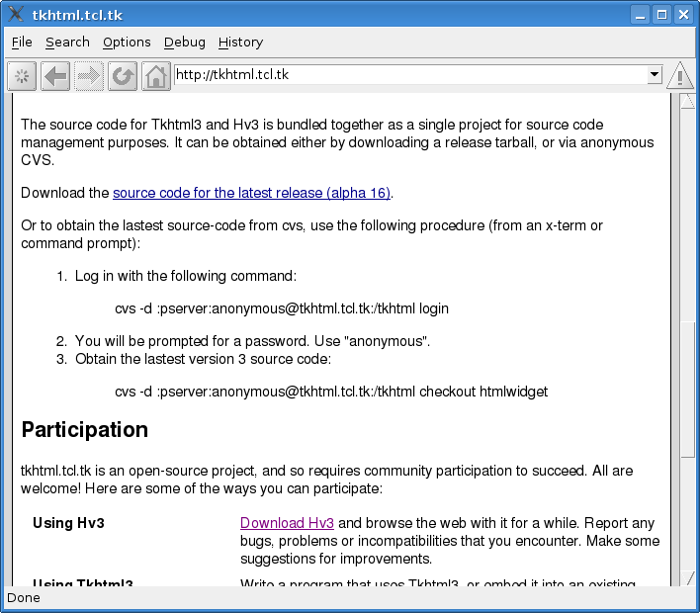Image resolution: width=700 pixels, height=613 pixels.
Task: Go forward using the right arrow button
Action: click(89, 77)
